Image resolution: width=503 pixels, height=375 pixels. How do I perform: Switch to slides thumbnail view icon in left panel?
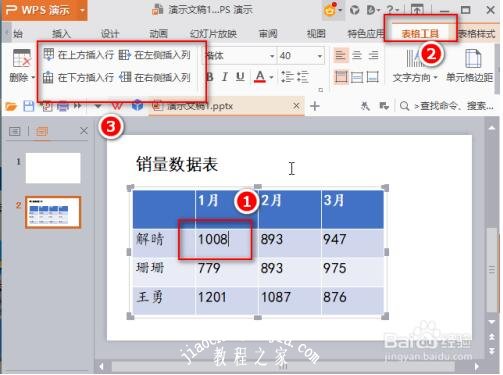coord(42,131)
